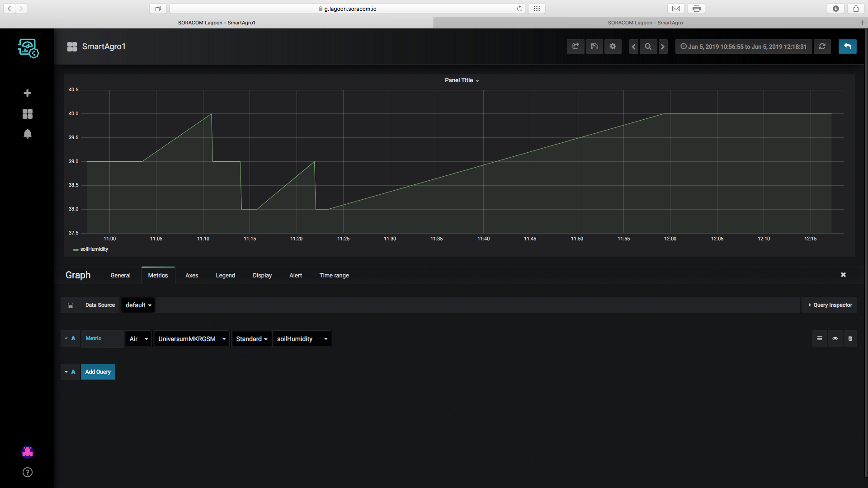Click the create plus icon in sidebar
Image resolution: width=868 pixels, height=488 pixels.
click(x=28, y=93)
